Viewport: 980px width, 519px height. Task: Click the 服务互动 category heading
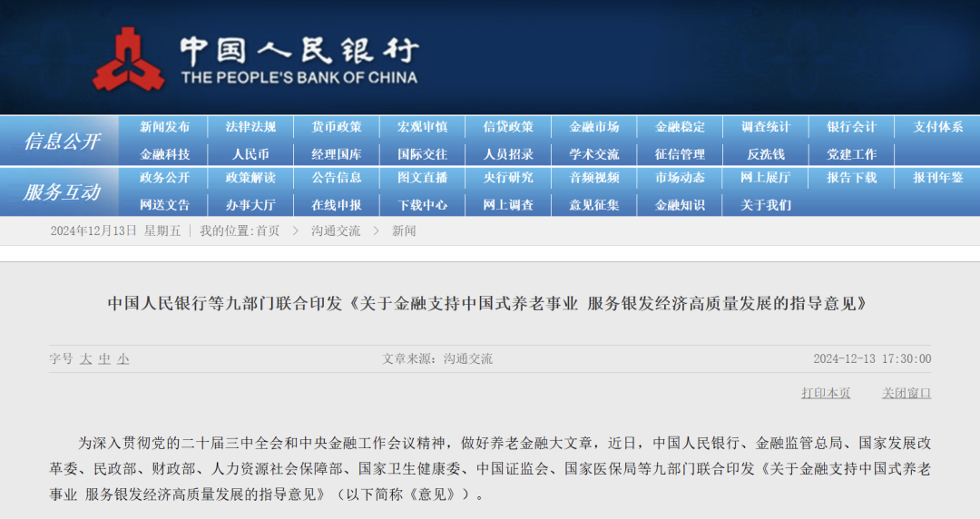(62, 192)
